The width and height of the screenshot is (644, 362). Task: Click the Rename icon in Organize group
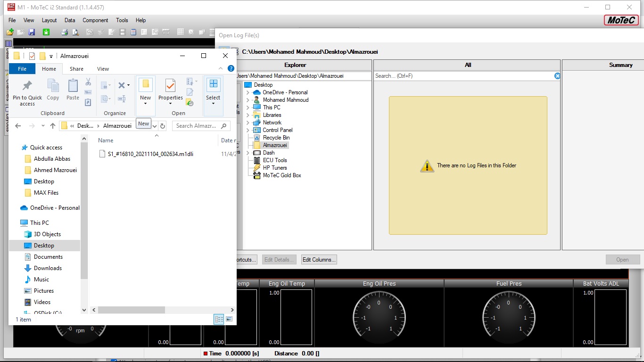point(122,99)
